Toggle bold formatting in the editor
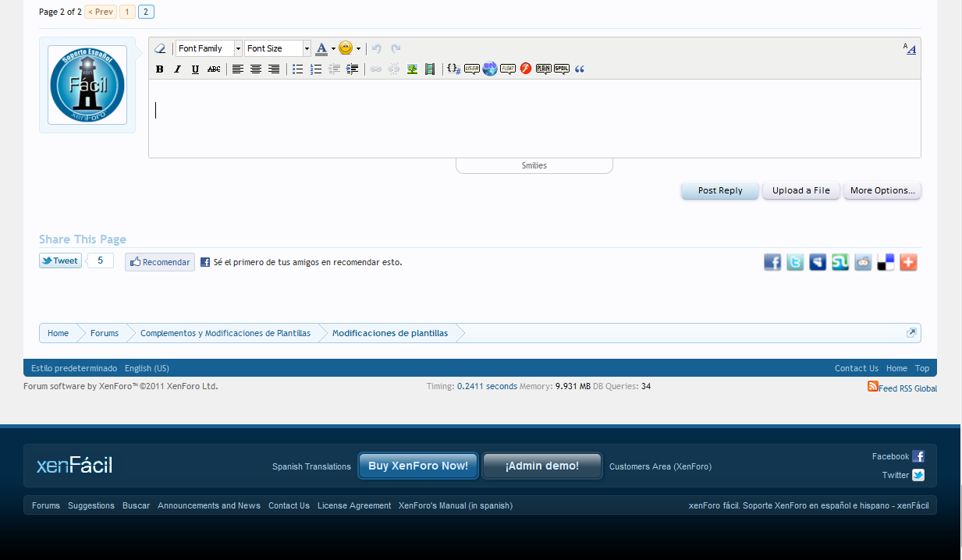This screenshot has width=962, height=560. pos(160,69)
